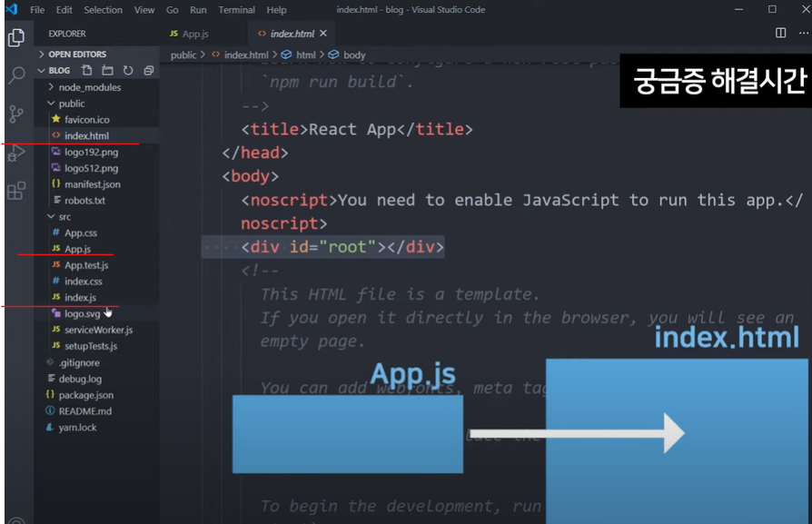Open the Selection menu
The image size is (812, 524).
coord(103,10)
